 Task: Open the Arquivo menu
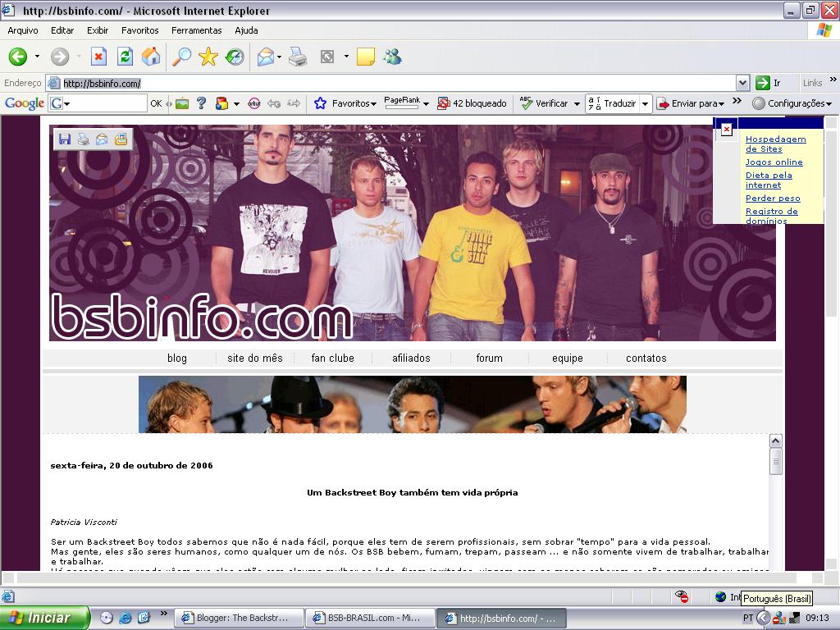point(22,30)
